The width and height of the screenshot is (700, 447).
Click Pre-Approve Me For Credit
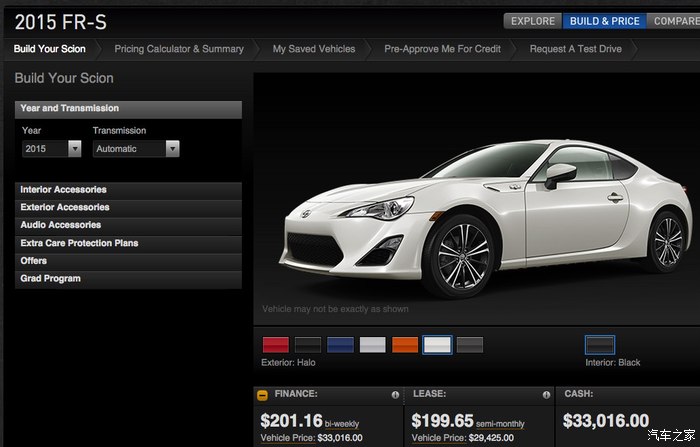click(442, 49)
